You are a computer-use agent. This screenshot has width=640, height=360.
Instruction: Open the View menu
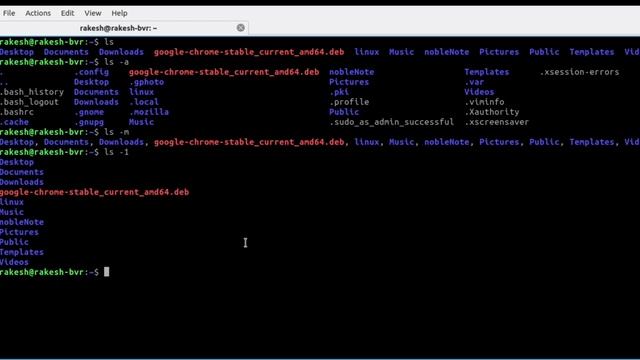click(x=93, y=13)
